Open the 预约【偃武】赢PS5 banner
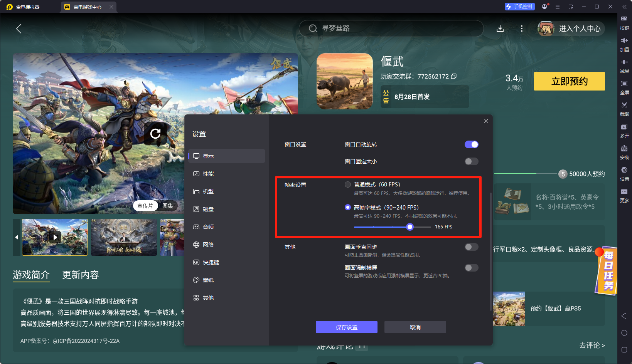 tap(549, 309)
